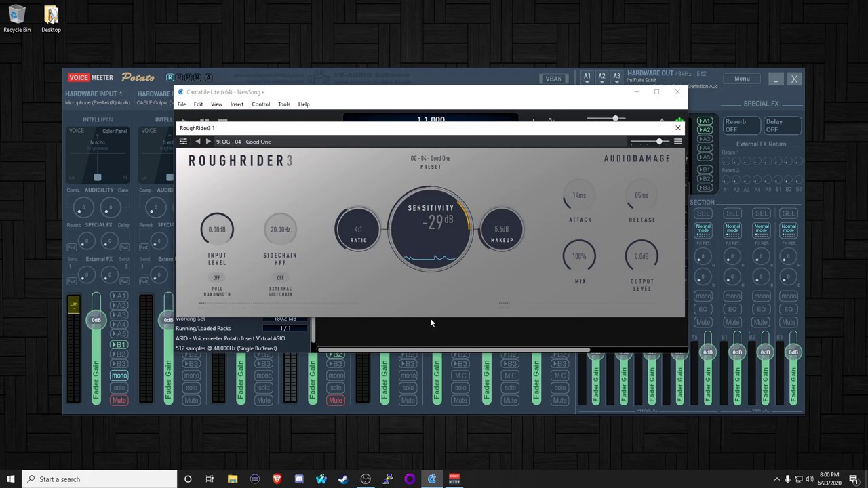This screenshot has width=868, height=488.
Task: Select A1 bus in master section list
Action: pos(705,121)
